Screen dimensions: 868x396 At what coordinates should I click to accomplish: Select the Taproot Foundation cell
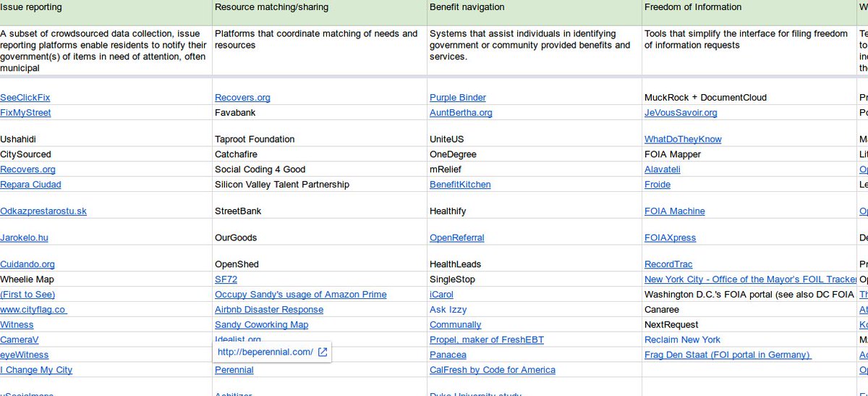tap(320, 134)
